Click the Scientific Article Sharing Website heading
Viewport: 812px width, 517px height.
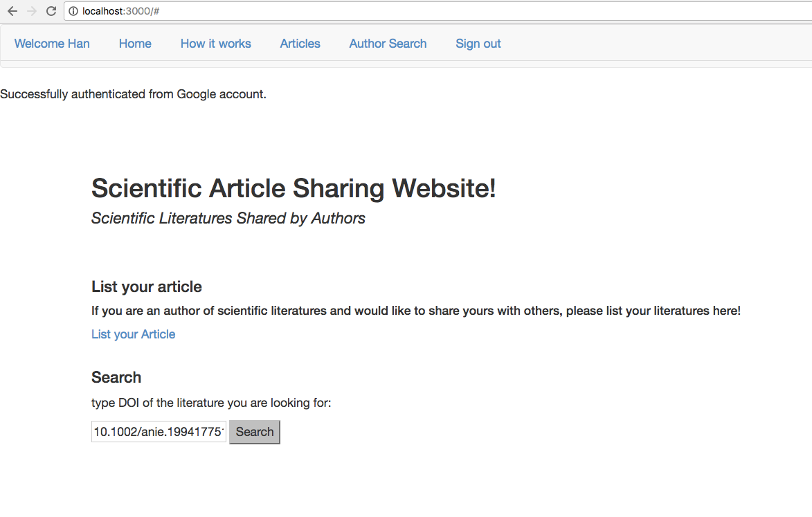(294, 188)
